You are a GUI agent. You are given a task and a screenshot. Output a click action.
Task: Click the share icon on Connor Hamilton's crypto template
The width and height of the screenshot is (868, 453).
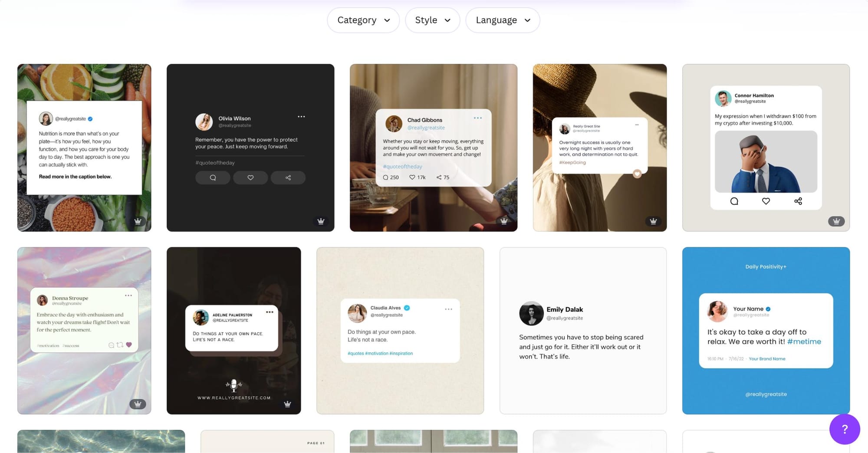tap(798, 201)
